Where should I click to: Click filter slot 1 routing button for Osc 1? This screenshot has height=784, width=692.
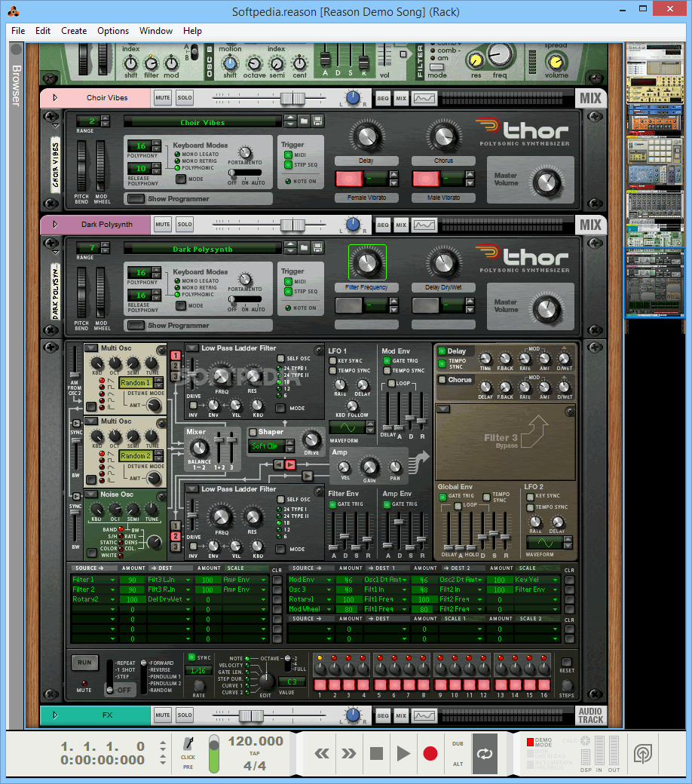(x=176, y=356)
